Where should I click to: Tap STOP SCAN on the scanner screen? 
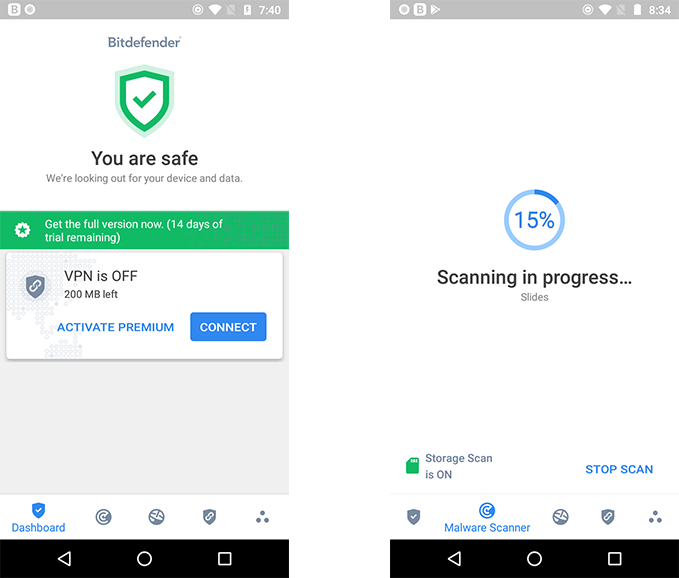619,469
